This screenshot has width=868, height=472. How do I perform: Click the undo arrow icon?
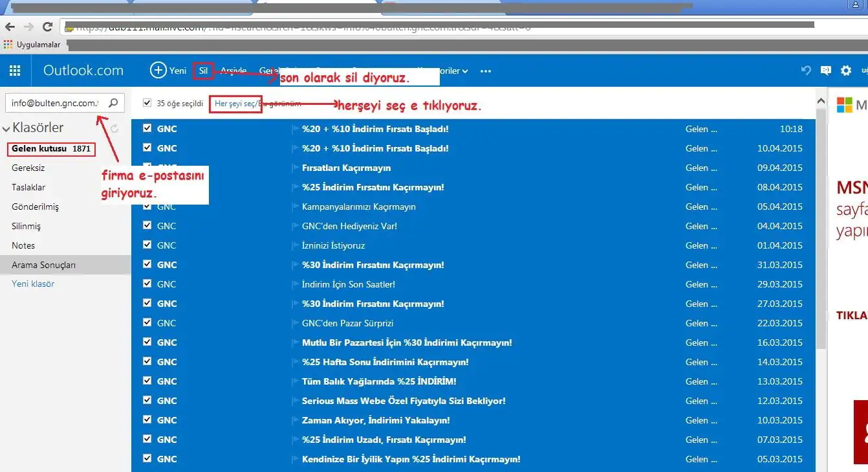tap(806, 71)
